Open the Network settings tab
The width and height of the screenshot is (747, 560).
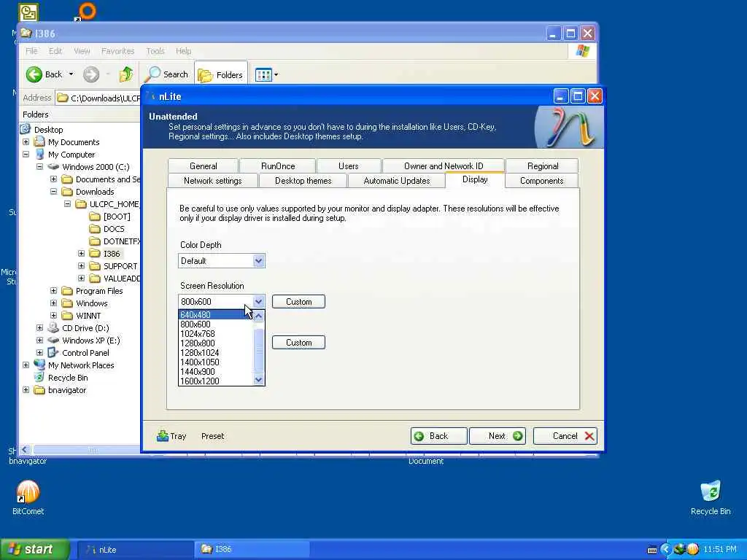213,181
